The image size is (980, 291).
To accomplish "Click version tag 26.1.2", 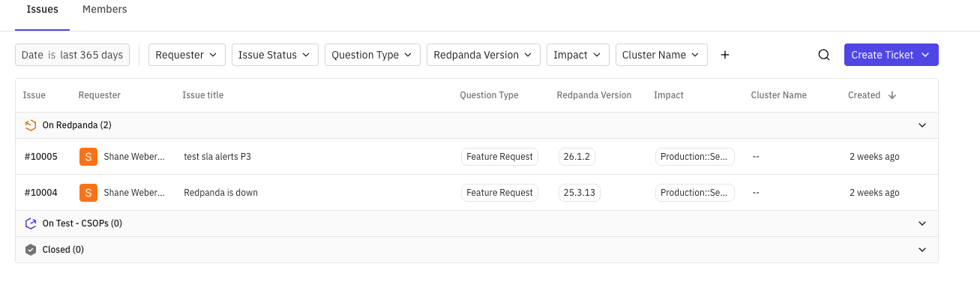I will click(x=577, y=157).
